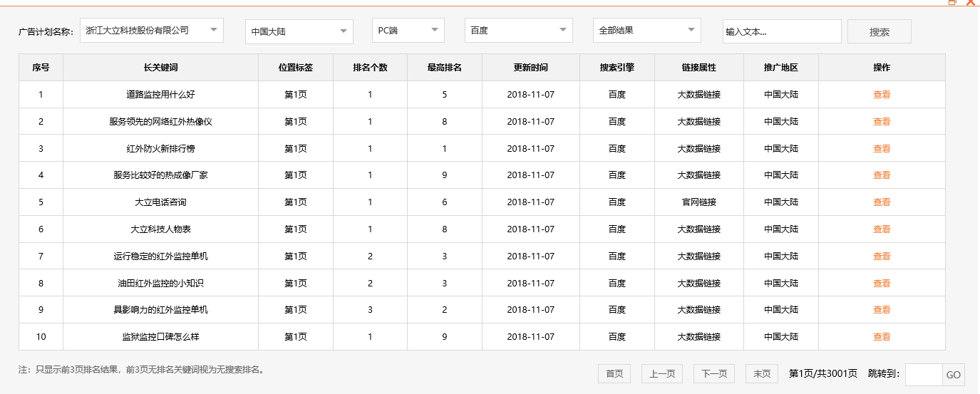Click 查看 for 大立电话咨询
The height and width of the screenshot is (394, 980).
[x=882, y=202]
